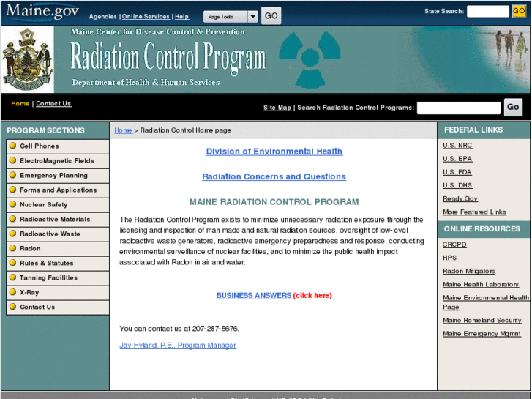Click the Maine state seal image

click(28, 60)
